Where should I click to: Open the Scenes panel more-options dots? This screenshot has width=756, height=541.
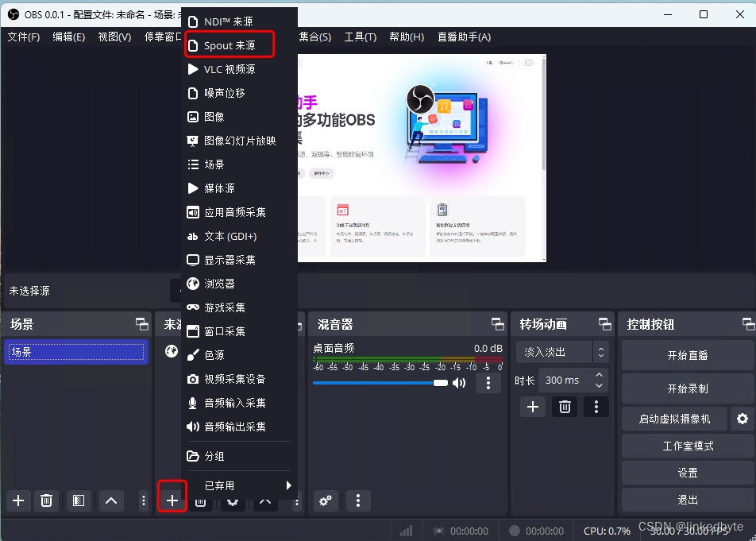pos(143,500)
